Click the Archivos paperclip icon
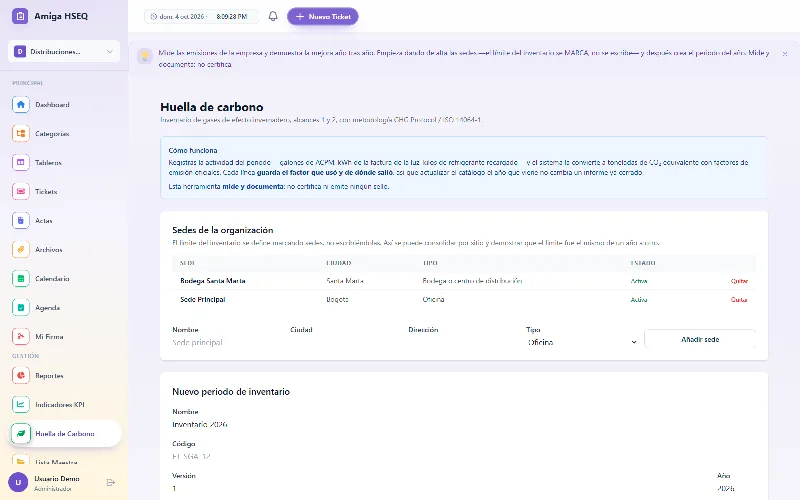The width and height of the screenshot is (800, 500). [x=20, y=250]
